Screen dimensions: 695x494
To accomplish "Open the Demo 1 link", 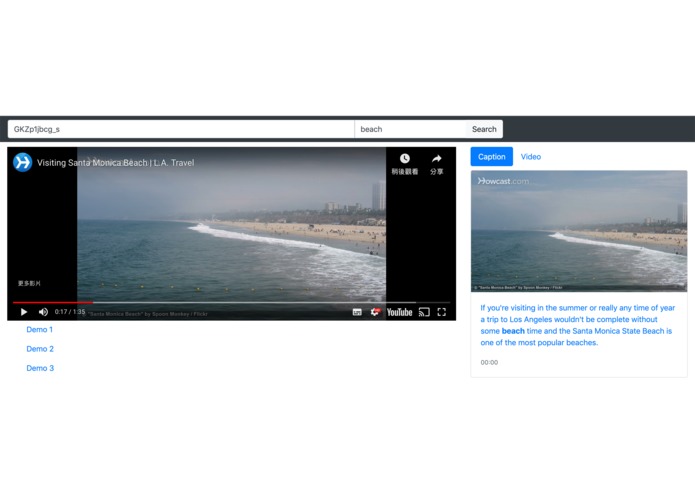I will click(x=39, y=330).
